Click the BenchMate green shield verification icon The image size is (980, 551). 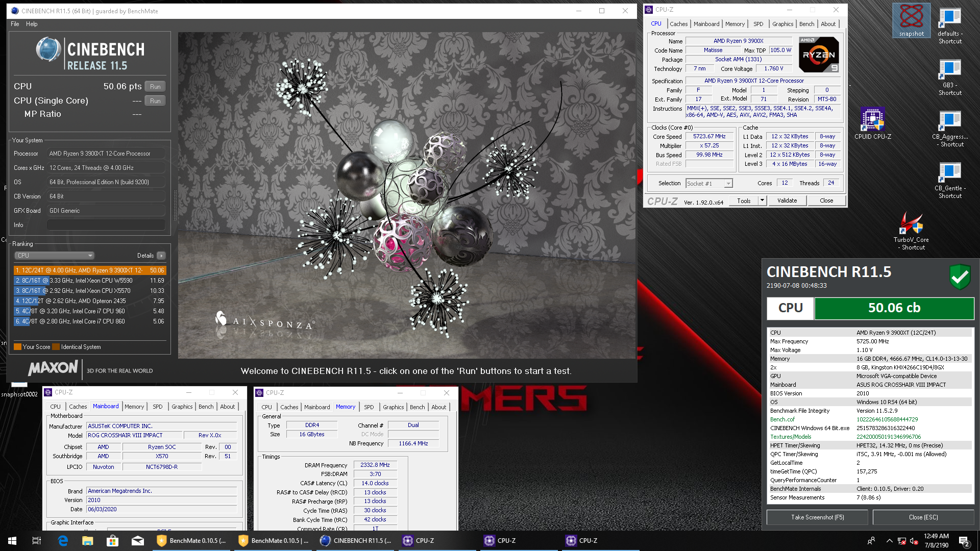960,277
